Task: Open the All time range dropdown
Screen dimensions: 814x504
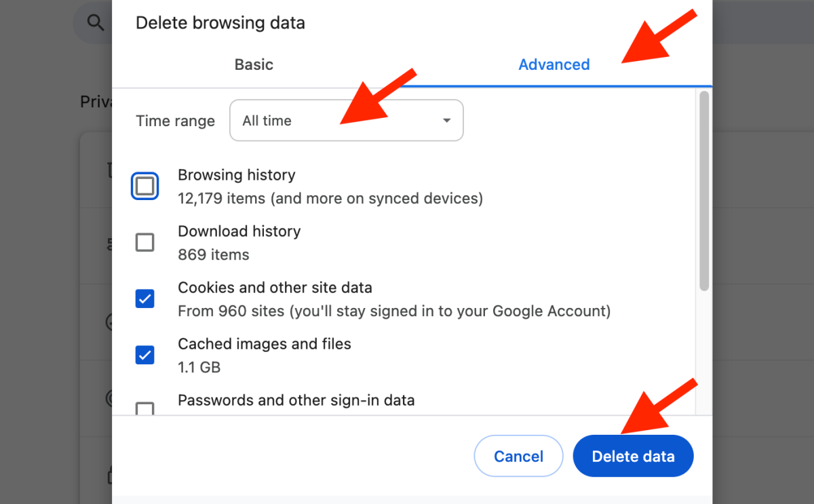Action: click(x=346, y=121)
